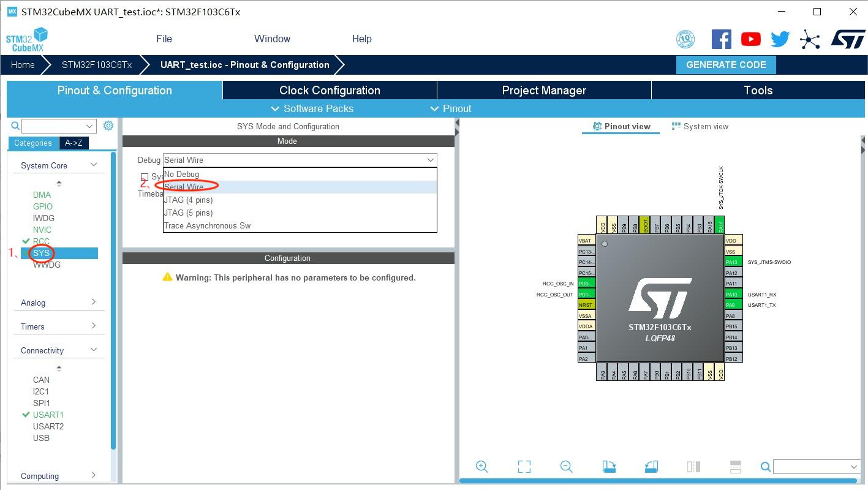This screenshot has height=490, width=868.
Task: Toggle the partially hidden Sys checkbox
Action: (x=145, y=177)
